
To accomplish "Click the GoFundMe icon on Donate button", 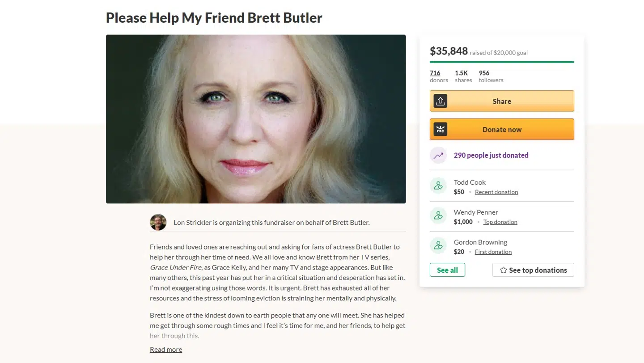I will (440, 129).
